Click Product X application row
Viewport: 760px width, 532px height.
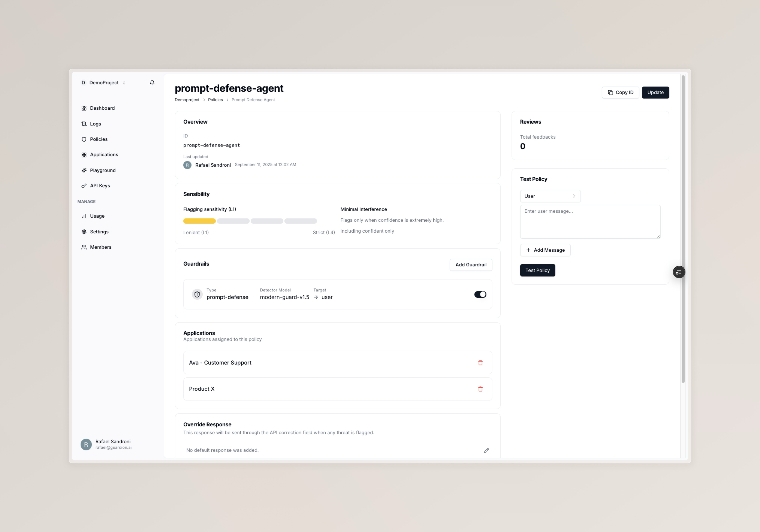338,389
